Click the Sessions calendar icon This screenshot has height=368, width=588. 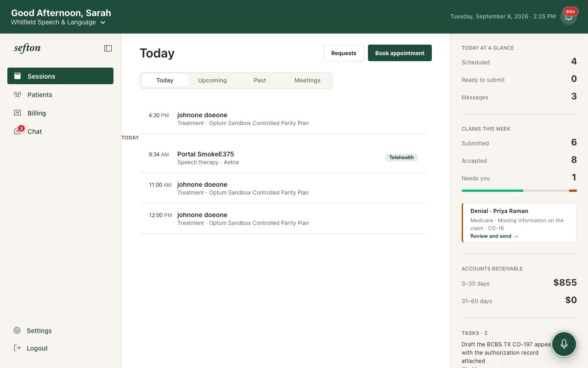pyautogui.click(x=17, y=76)
